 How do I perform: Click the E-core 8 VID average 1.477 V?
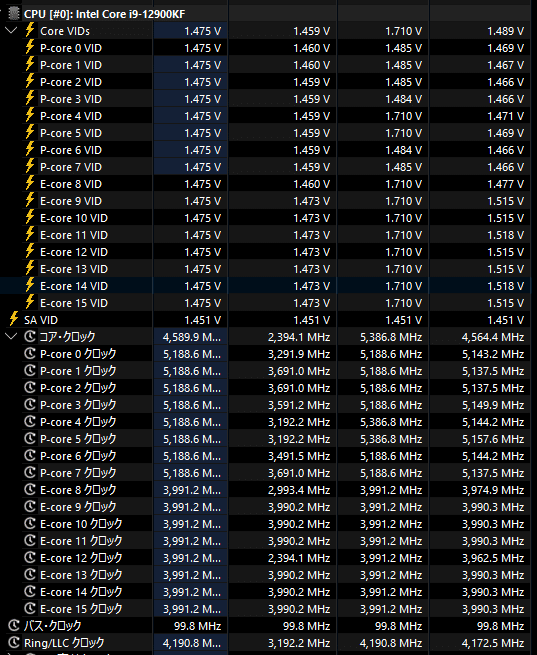505,184
